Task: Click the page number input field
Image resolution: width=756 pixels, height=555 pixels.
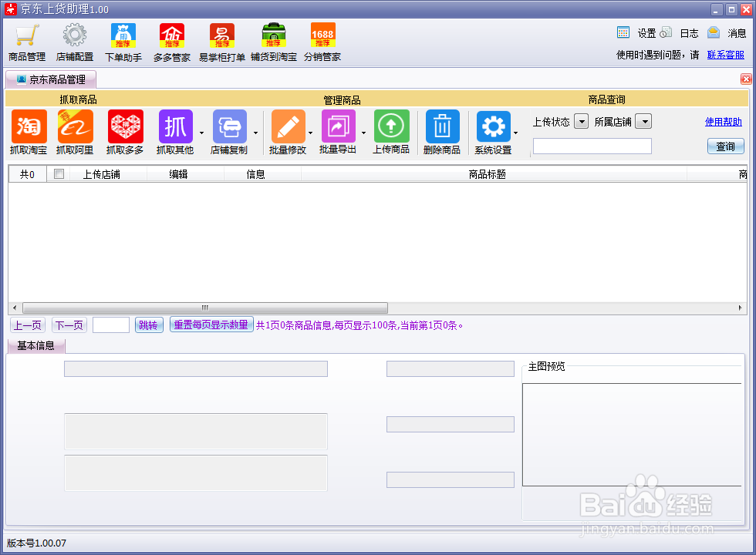Action: click(x=110, y=325)
